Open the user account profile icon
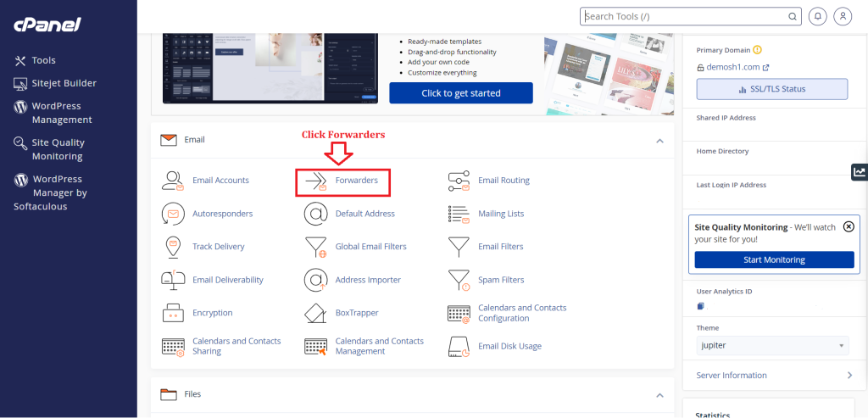Screen dimensions: 868x418 coord(843,16)
